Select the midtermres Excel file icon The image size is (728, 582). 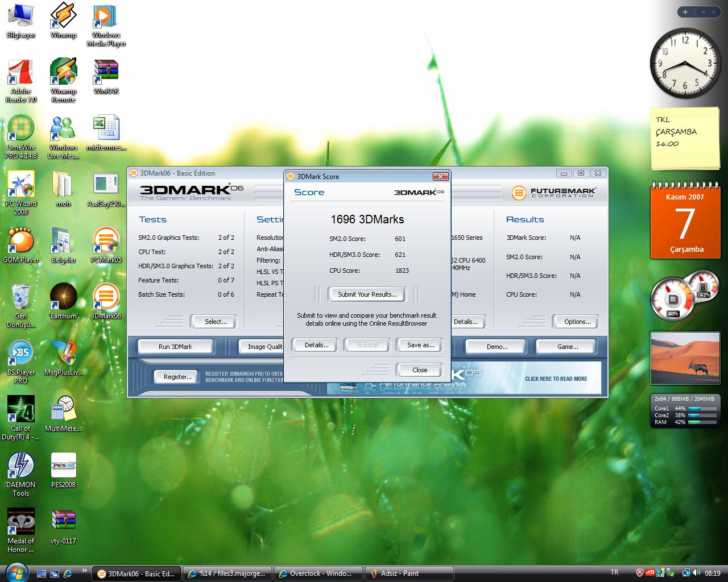(x=106, y=134)
